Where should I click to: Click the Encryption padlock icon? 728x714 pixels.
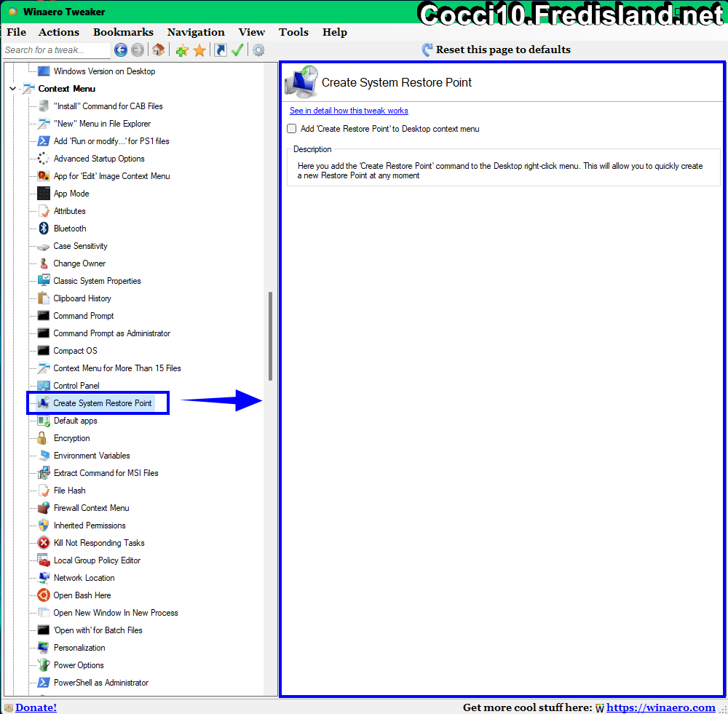pyautogui.click(x=42, y=437)
